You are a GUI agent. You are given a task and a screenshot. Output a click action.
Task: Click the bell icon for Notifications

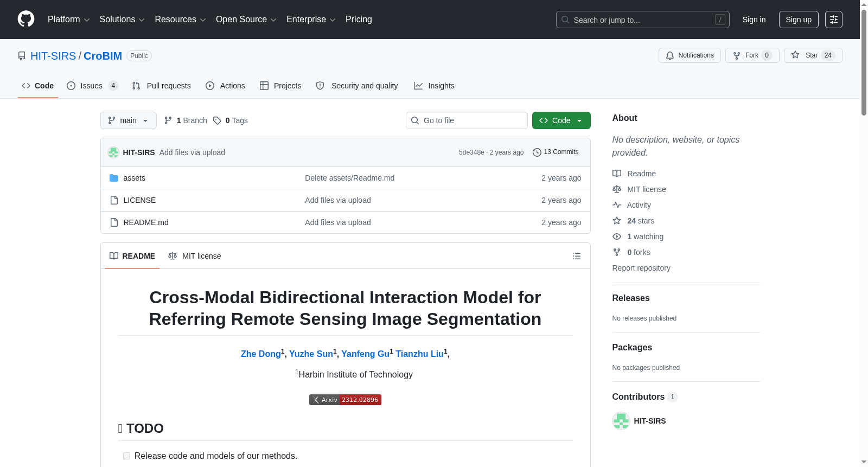[x=670, y=55]
